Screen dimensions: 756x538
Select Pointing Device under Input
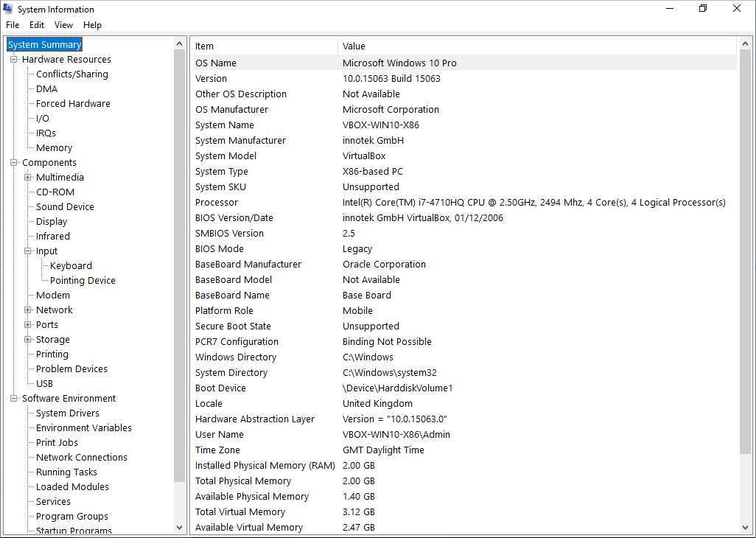83,281
